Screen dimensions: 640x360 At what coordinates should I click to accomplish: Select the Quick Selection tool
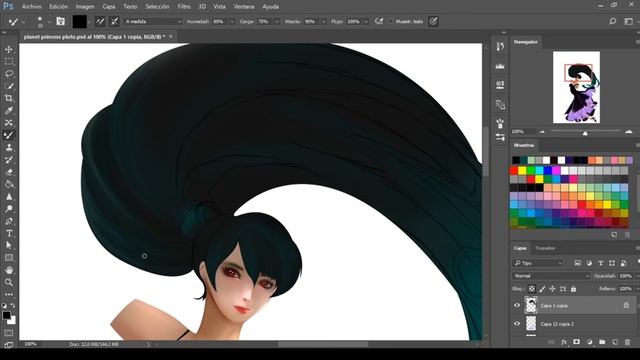tap(9, 86)
